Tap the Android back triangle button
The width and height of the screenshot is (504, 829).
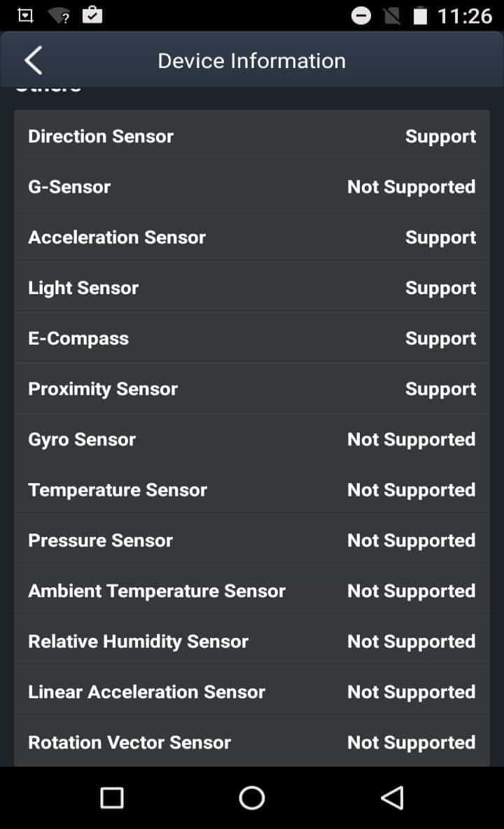click(x=393, y=797)
